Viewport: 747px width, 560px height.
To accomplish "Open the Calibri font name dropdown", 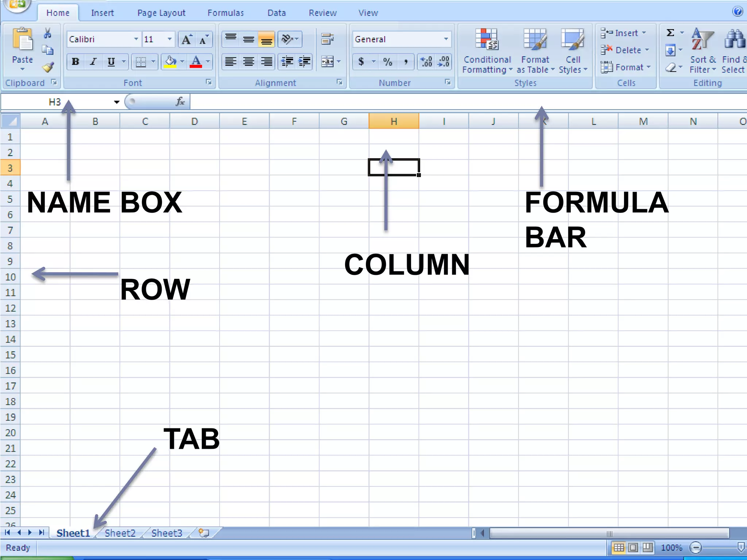I will point(136,39).
